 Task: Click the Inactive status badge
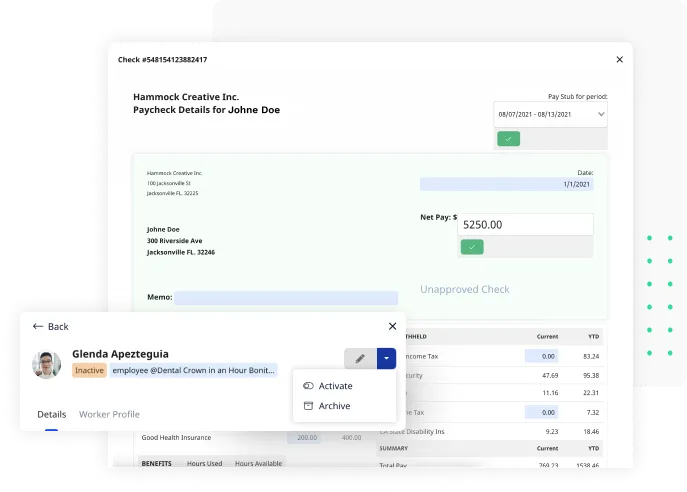89,370
